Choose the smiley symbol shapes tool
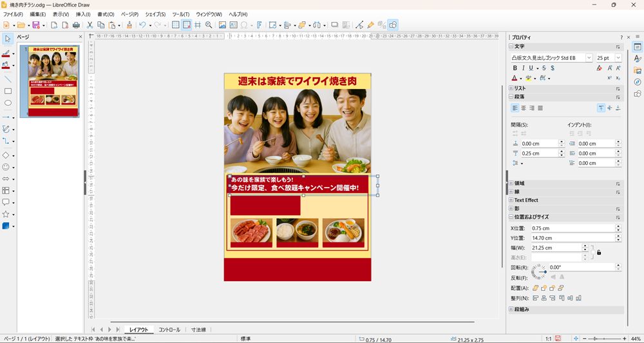The width and height of the screenshot is (644, 343). tap(6, 168)
